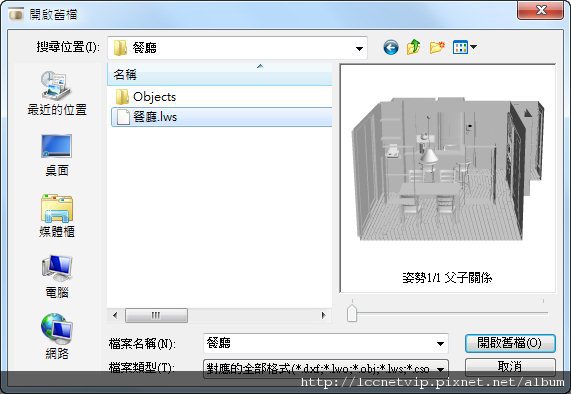Screen dimensions: 571x394
Task: Expand the 檔案類型 dropdown arrow
Action: pyautogui.click(x=440, y=369)
